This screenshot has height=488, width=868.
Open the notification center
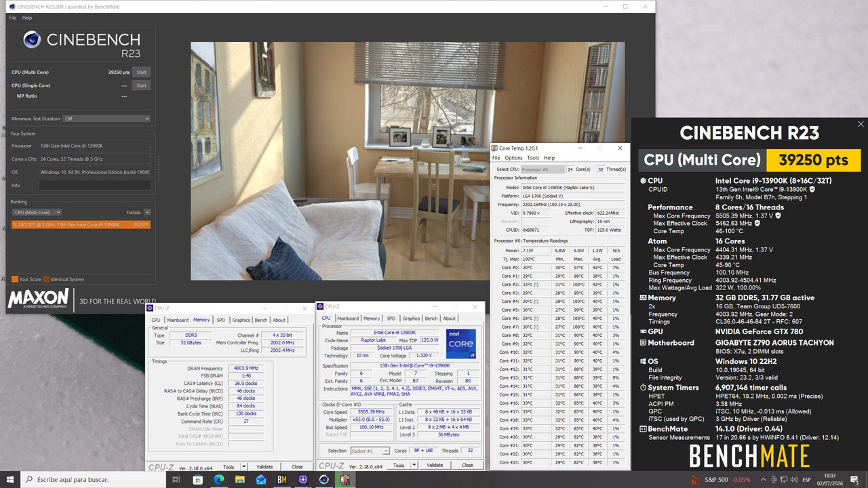(856, 479)
